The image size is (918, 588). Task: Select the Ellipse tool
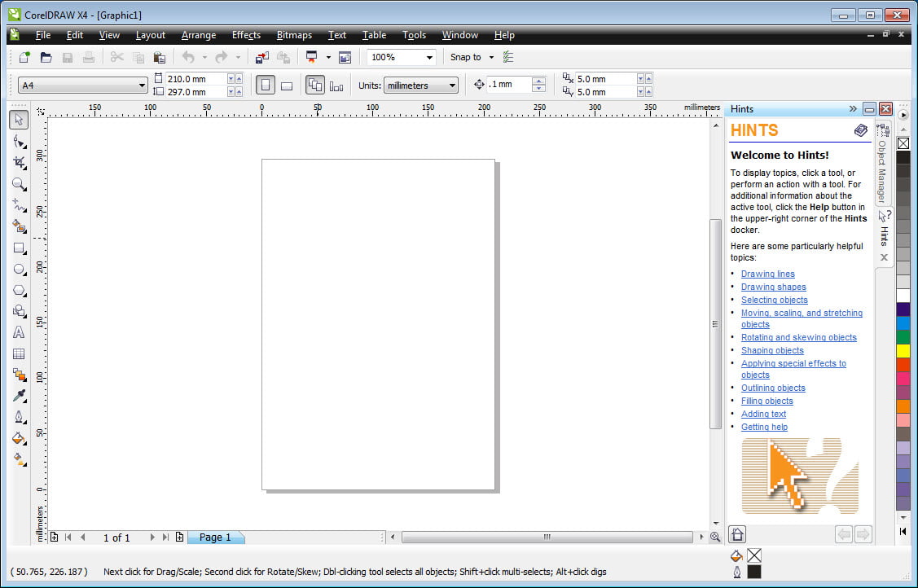coord(19,269)
